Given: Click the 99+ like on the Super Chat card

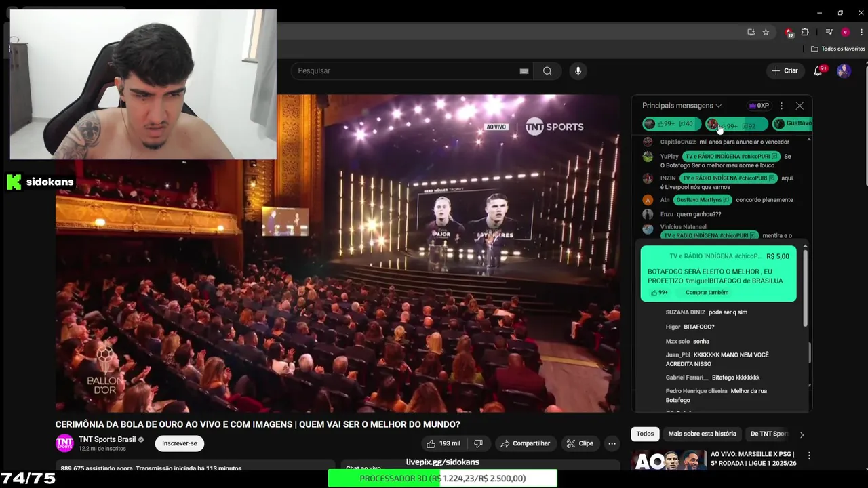Looking at the screenshot, I should pos(659,293).
